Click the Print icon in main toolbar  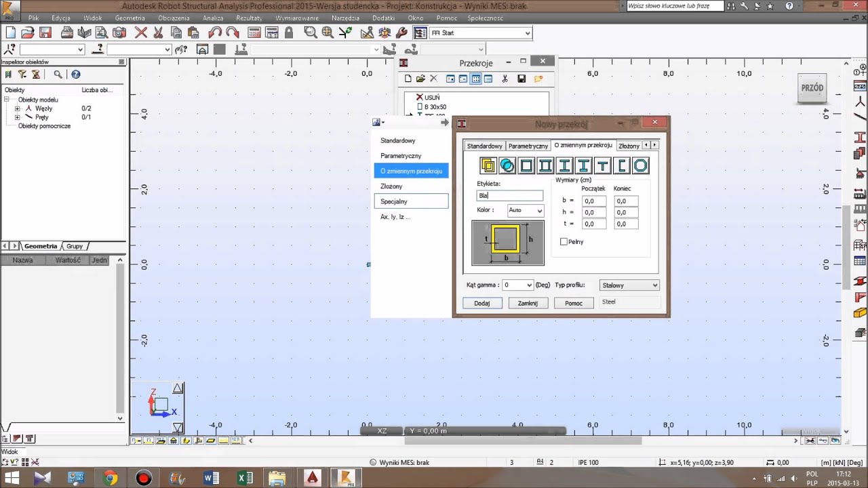point(66,33)
